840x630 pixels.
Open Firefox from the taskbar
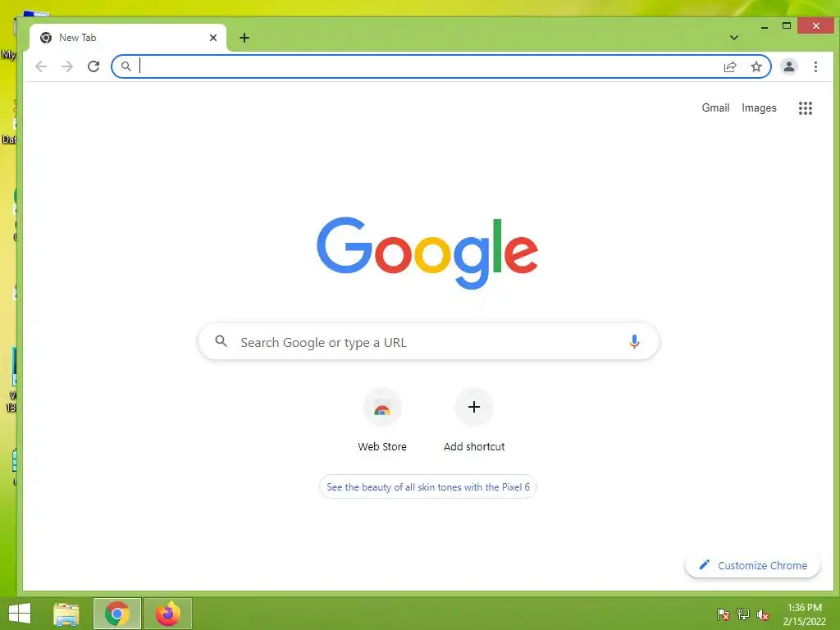tap(167, 614)
